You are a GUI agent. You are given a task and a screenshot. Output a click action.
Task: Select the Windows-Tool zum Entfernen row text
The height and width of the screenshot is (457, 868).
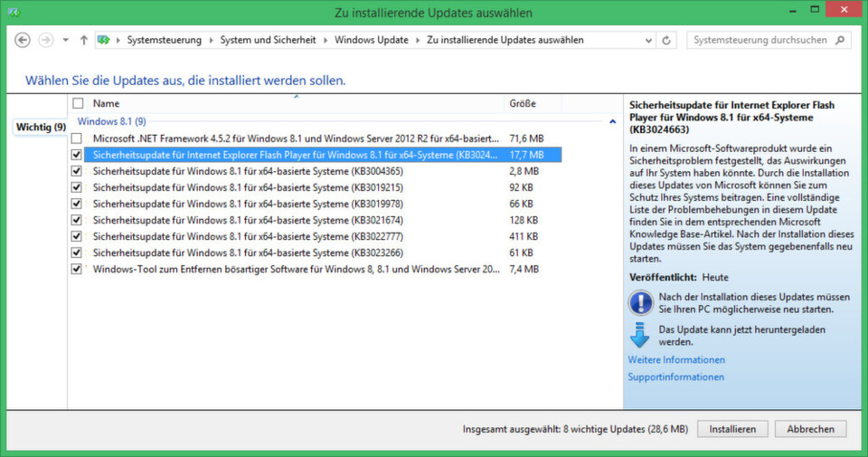point(297,269)
